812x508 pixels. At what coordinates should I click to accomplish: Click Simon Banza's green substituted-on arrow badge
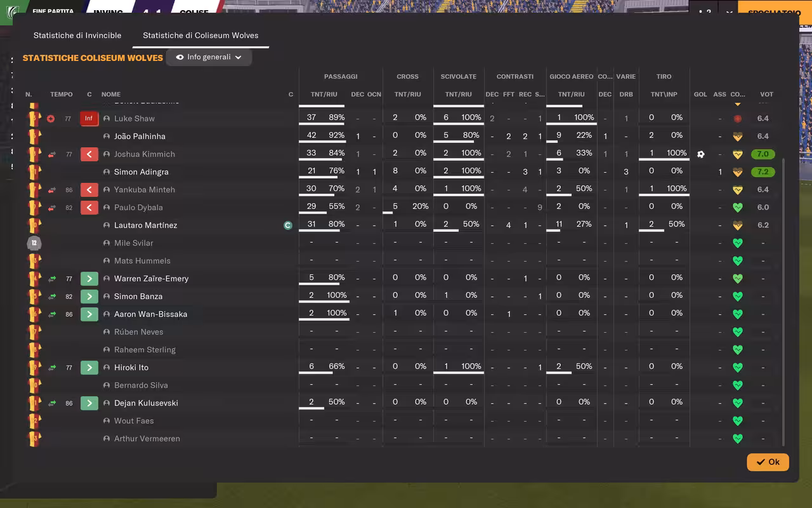click(89, 297)
